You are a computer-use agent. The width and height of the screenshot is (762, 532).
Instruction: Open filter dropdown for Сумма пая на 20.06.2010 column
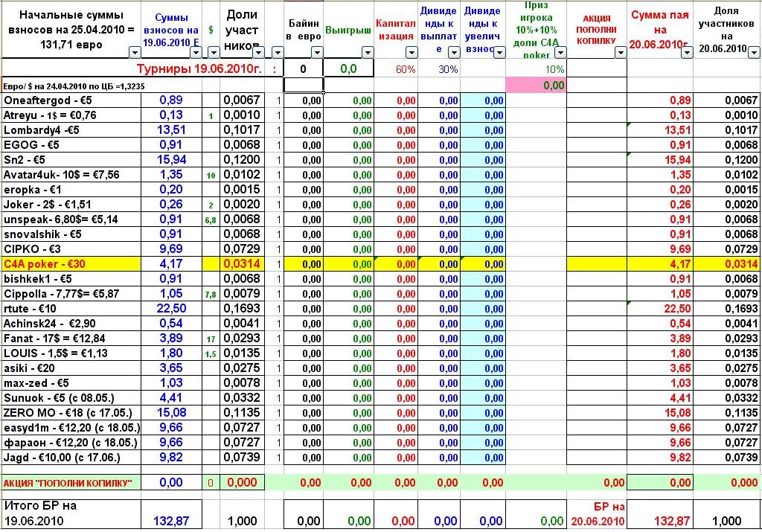click(687, 52)
